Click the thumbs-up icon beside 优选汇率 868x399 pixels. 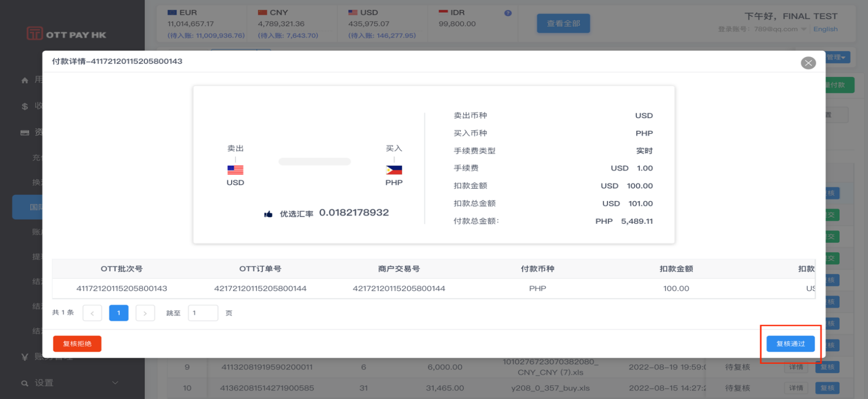coord(268,214)
